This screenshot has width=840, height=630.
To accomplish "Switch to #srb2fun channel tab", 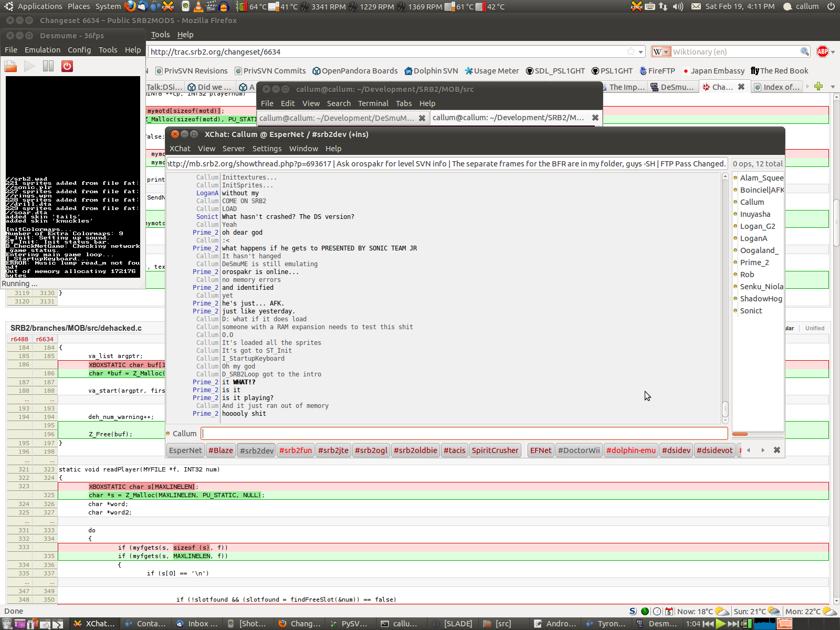I will pyautogui.click(x=296, y=450).
